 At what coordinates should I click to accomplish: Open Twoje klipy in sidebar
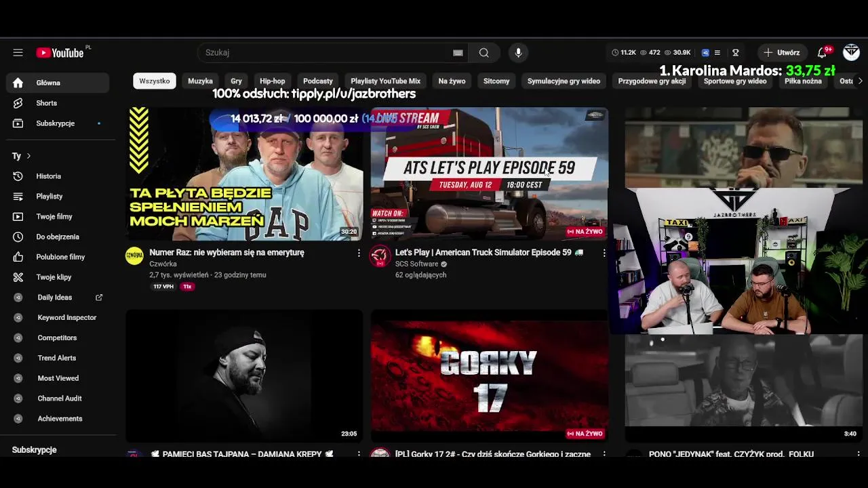point(58,277)
